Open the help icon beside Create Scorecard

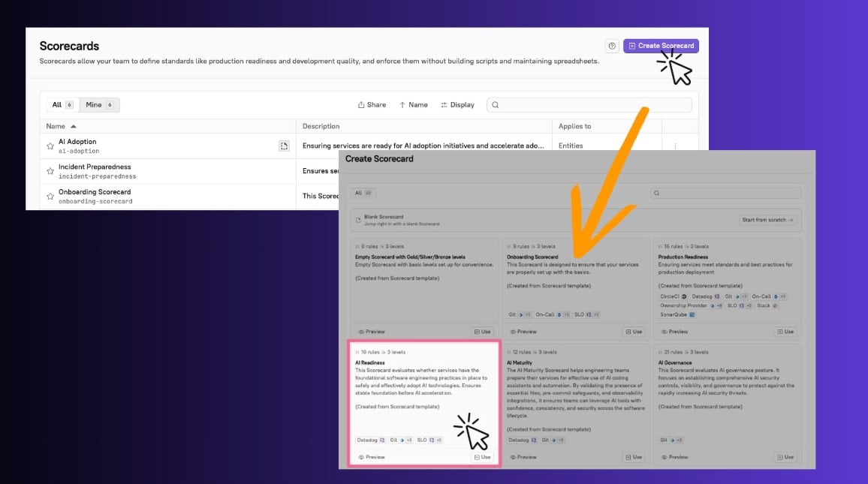[612, 46]
